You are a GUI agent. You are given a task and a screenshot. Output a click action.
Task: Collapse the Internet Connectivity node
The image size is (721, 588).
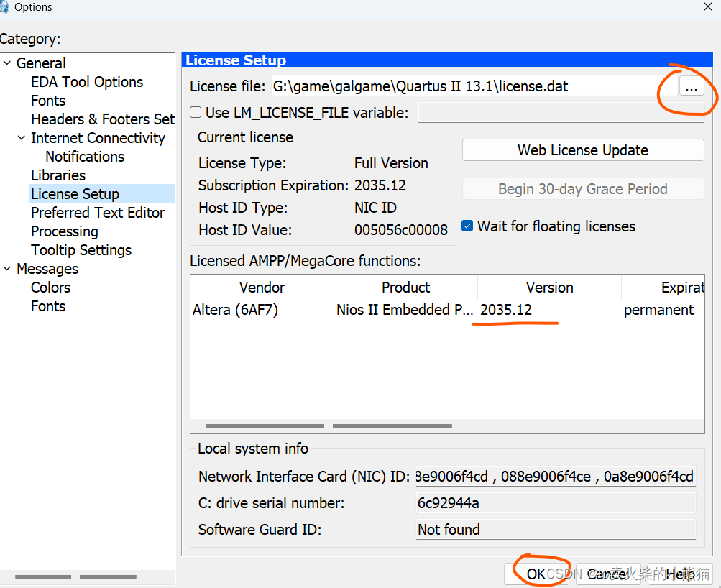pyautogui.click(x=22, y=138)
